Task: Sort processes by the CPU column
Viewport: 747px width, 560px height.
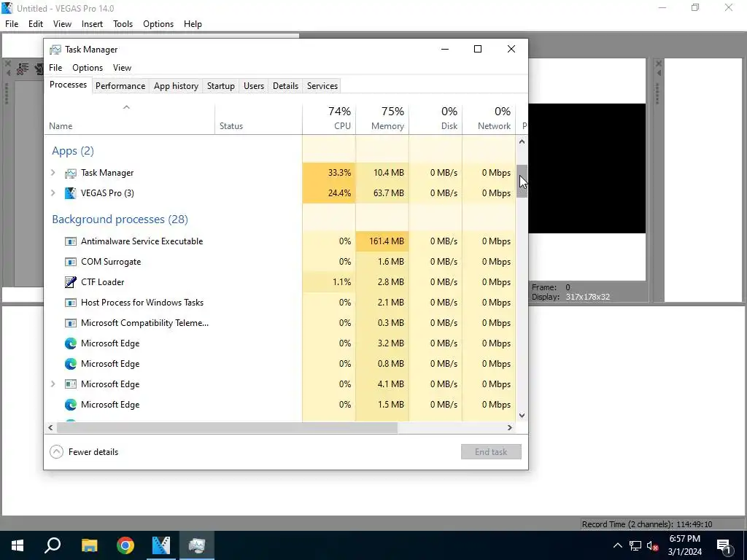Action: [x=329, y=119]
